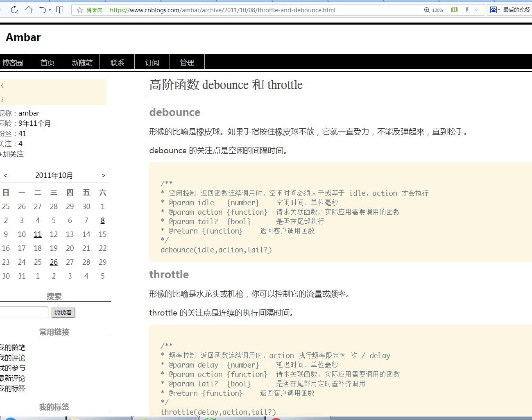
Task: Click the blue Baidu paw icon
Action: tap(493, 9)
